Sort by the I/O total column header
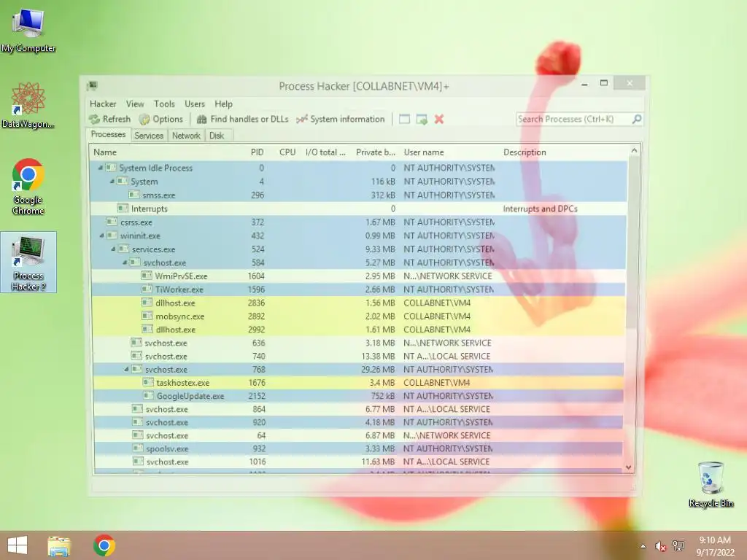The height and width of the screenshot is (560, 747). 325,152
